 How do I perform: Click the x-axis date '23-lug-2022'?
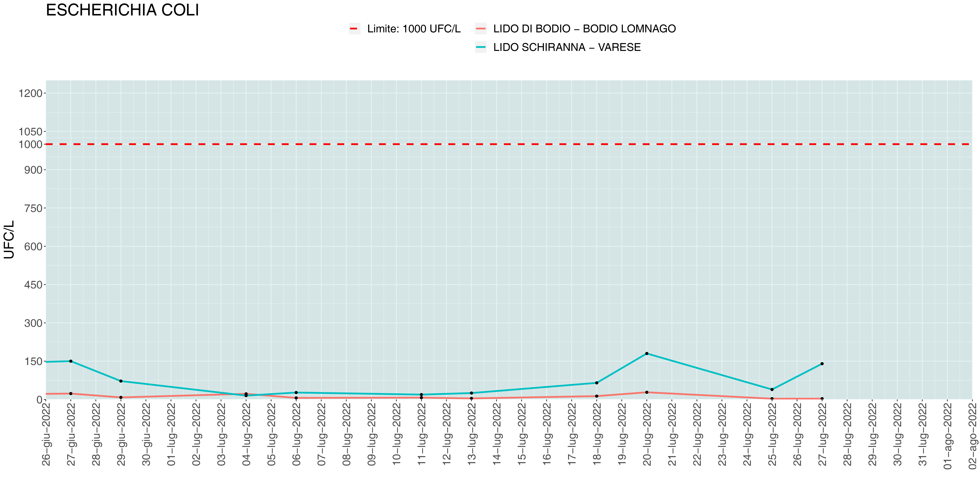point(722,434)
